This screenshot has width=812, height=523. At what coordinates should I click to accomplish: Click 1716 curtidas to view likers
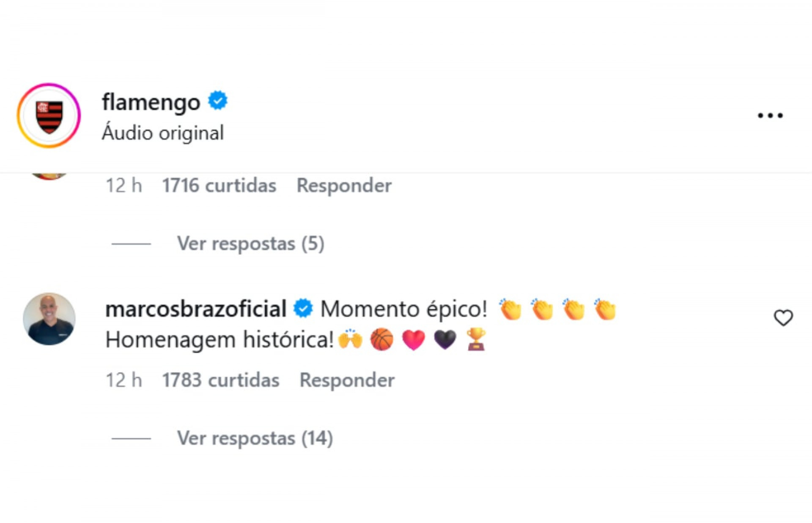219,185
